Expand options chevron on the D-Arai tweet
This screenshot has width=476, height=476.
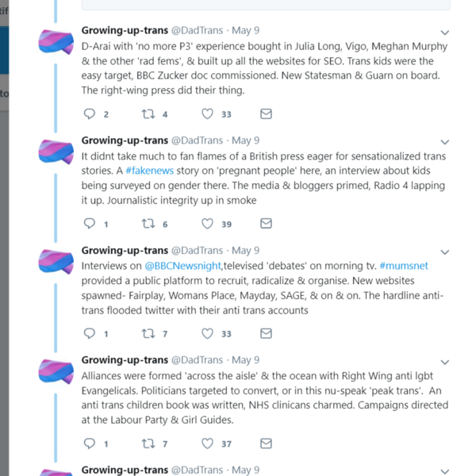[x=444, y=33]
